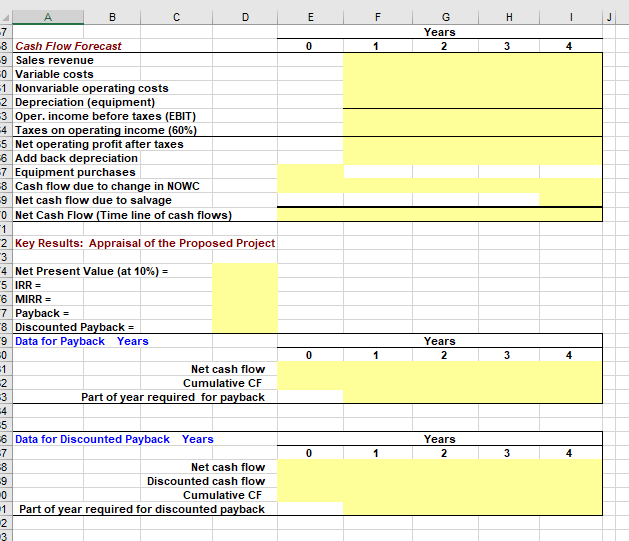Select column G header

[x=445, y=17]
